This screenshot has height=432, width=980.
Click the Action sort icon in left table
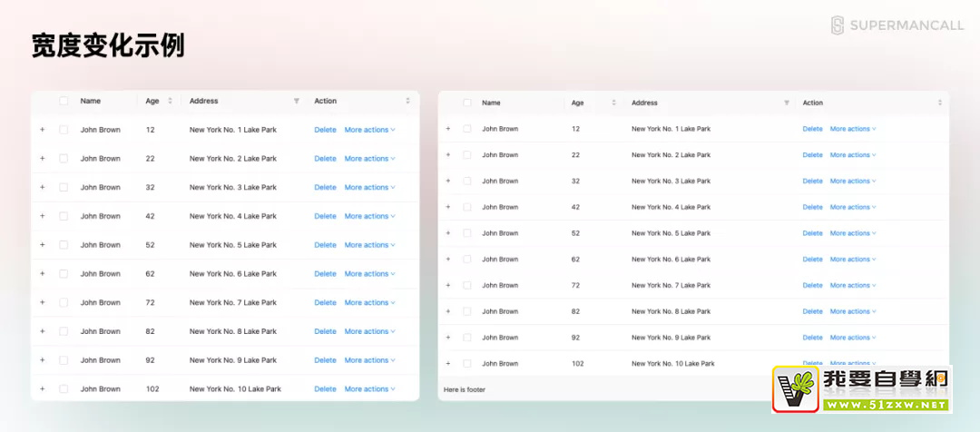[407, 101]
